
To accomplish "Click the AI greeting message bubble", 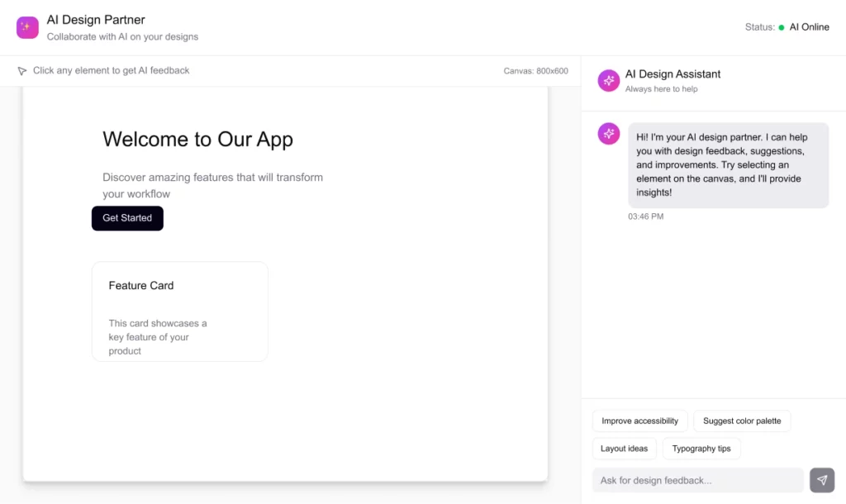I will tap(728, 165).
